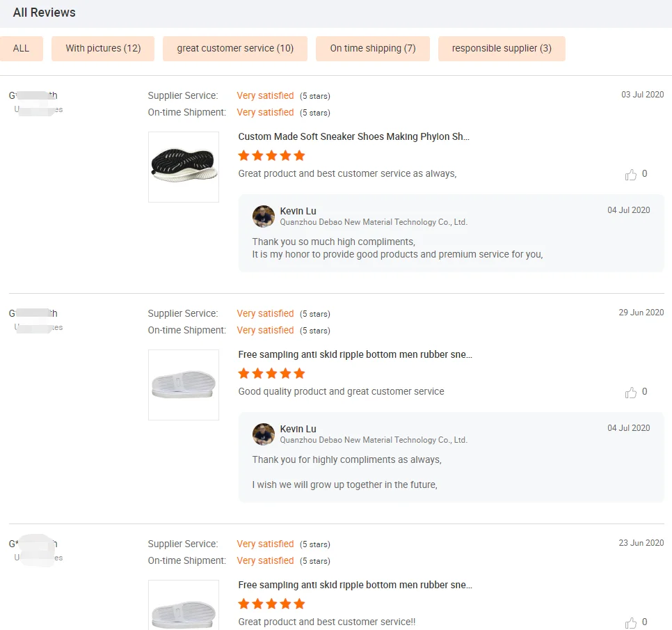
Task: Click the five-star rating of first review
Action: point(271,155)
